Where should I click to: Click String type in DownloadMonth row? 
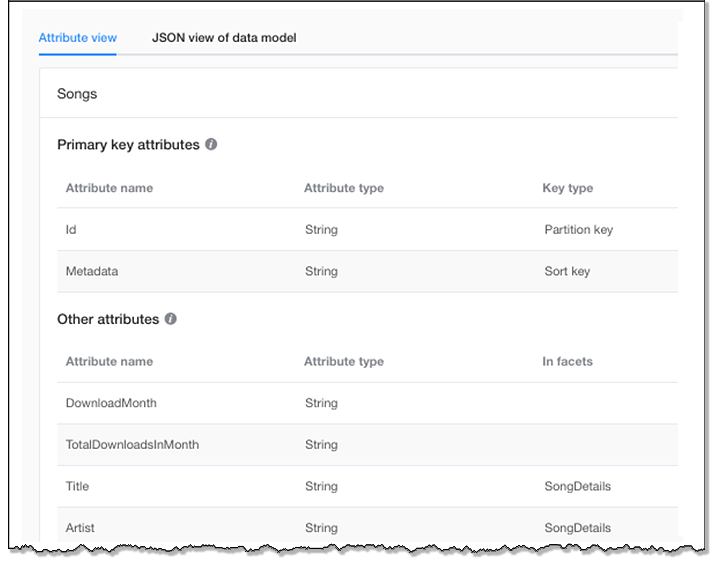click(321, 403)
